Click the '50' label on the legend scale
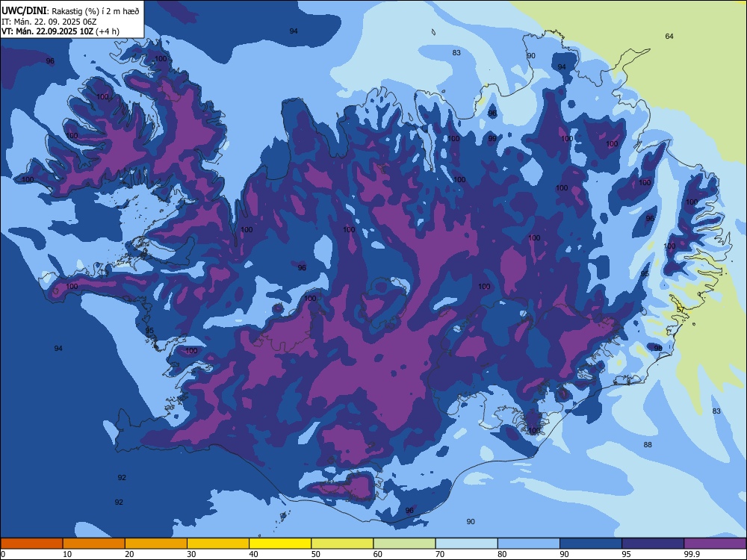This screenshot has height=560, width=747. [x=315, y=554]
